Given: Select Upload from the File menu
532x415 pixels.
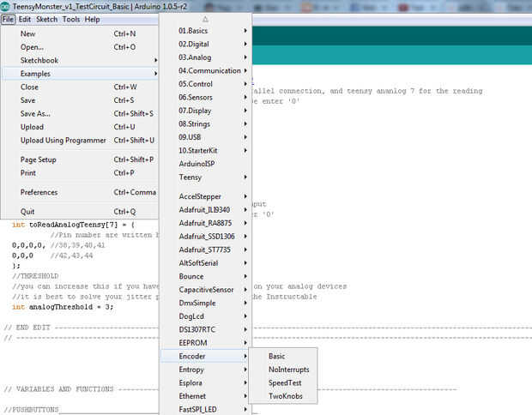Looking at the screenshot, I should pos(80,127).
